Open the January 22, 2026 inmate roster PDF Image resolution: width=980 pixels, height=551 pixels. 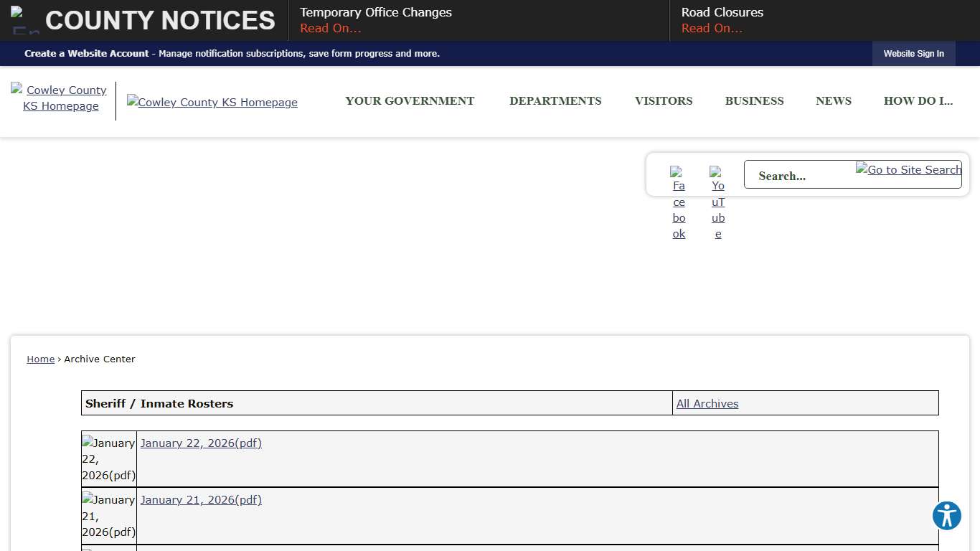click(x=201, y=443)
